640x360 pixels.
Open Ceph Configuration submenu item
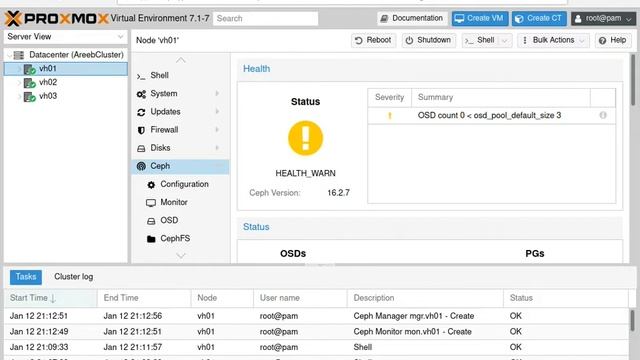point(180,184)
